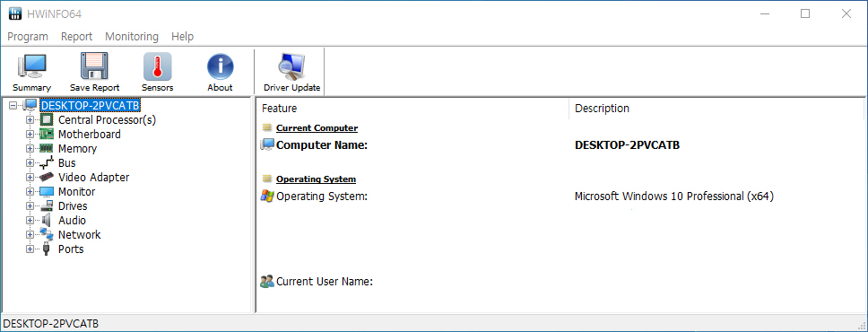Click the HWiNFO64 title bar app icon
868x332 pixels.
(x=15, y=13)
